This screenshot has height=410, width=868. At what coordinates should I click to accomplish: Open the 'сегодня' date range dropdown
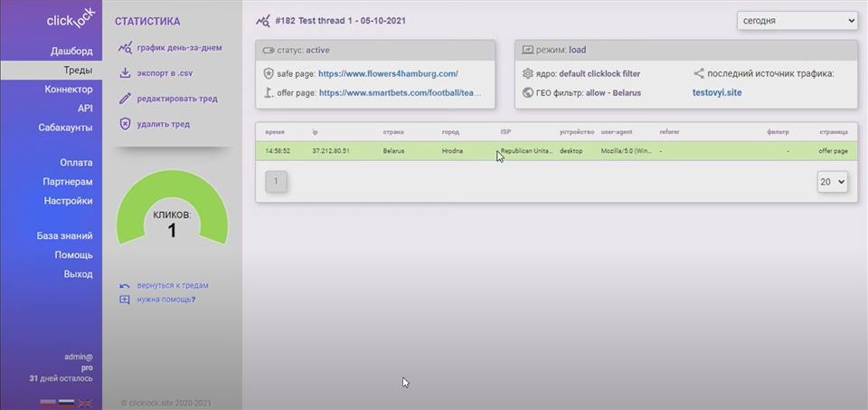[797, 21]
